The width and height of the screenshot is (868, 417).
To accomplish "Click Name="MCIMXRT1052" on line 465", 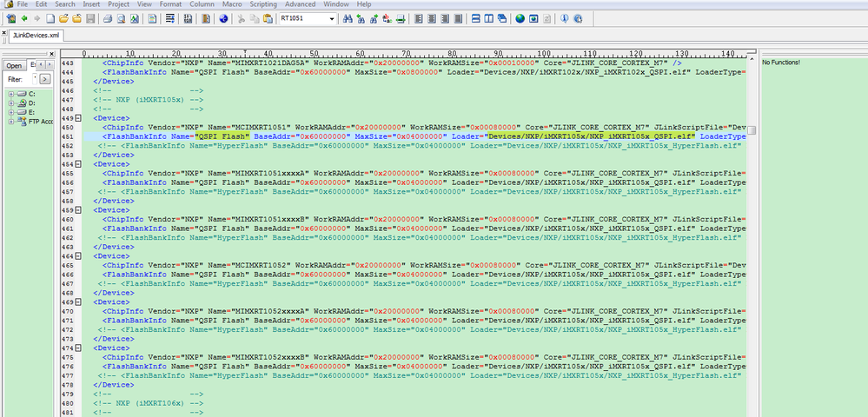I will click(x=248, y=265).
